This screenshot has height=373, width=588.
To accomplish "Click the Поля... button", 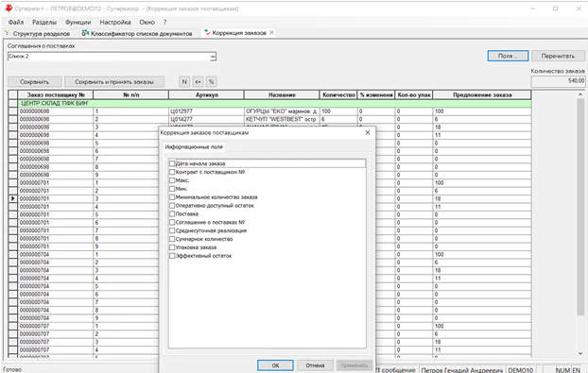I will click(x=508, y=56).
